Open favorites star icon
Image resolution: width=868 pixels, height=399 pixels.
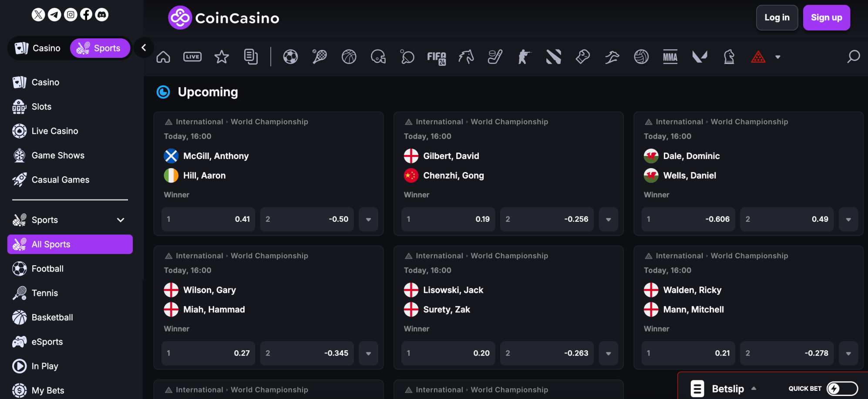pos(222,57)
